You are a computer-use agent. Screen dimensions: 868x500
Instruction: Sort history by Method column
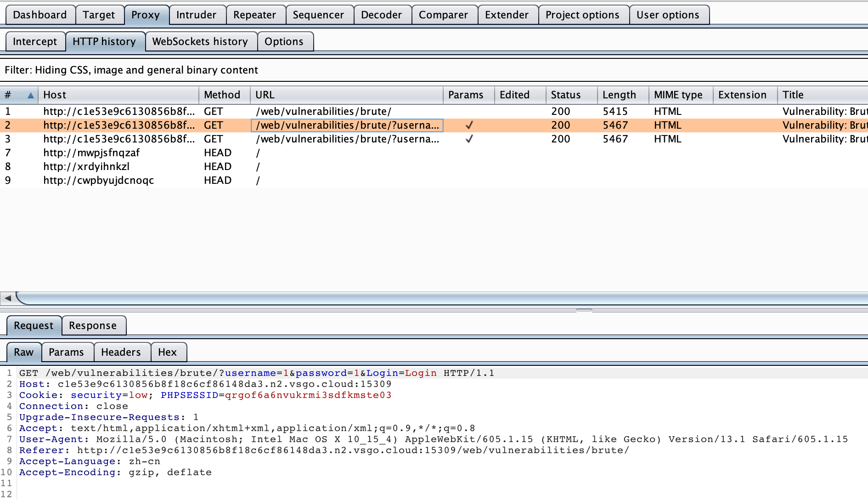click(225, 95)
